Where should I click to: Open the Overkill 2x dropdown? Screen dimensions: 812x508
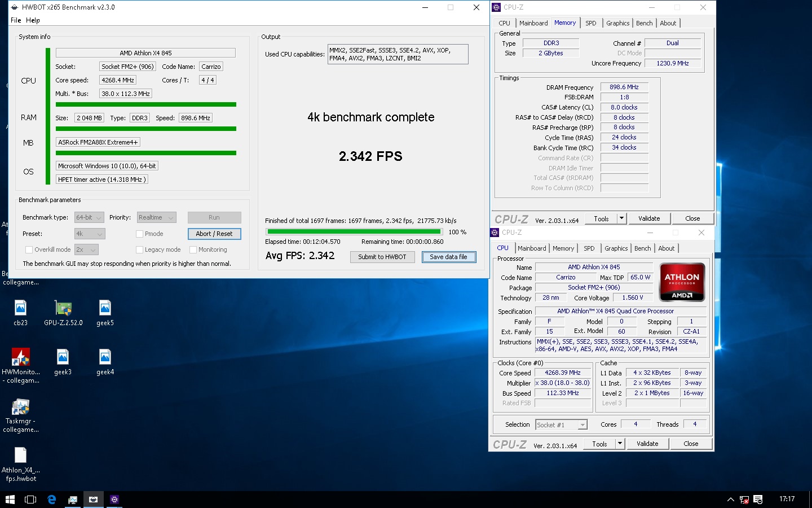(86, 249)
